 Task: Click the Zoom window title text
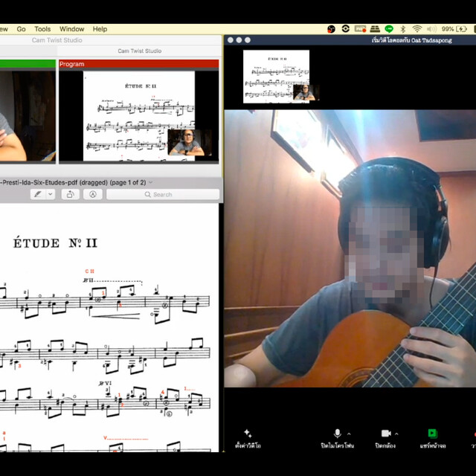click(x=411, y=40)
